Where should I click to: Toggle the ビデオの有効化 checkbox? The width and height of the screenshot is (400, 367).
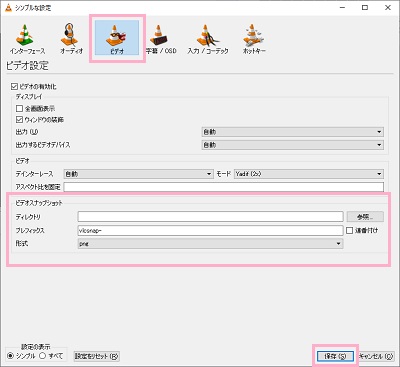coord(14,87)
